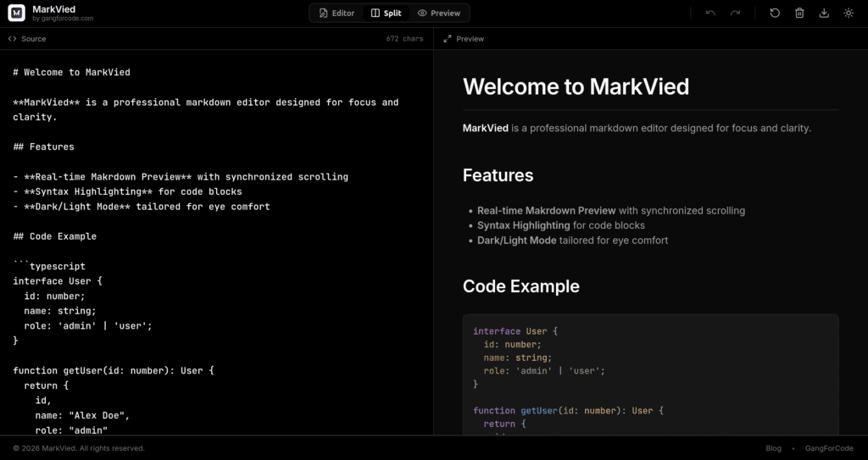Viewport: 868px width, 460px height.
Task: Switch to Editor view tab
Action: (x=337, y=13)
